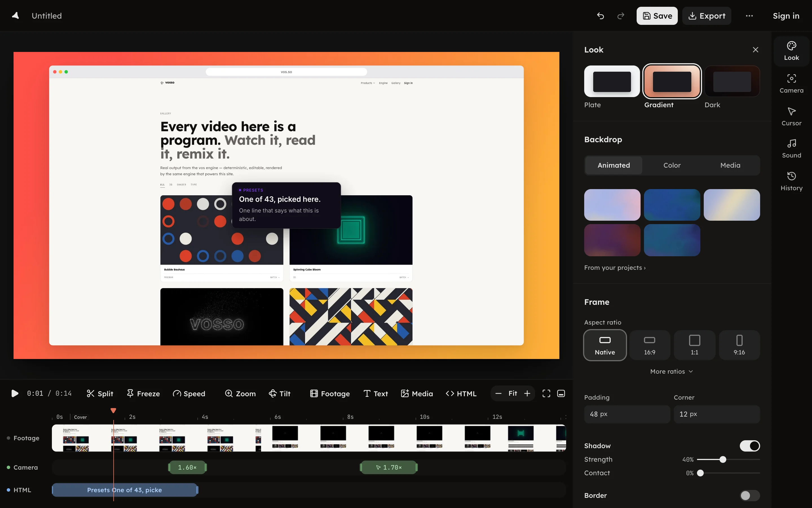Select the 9:16 aspect ratio
Image resolution: width=812 pixels, height=508 pixels.
point(739,345)
